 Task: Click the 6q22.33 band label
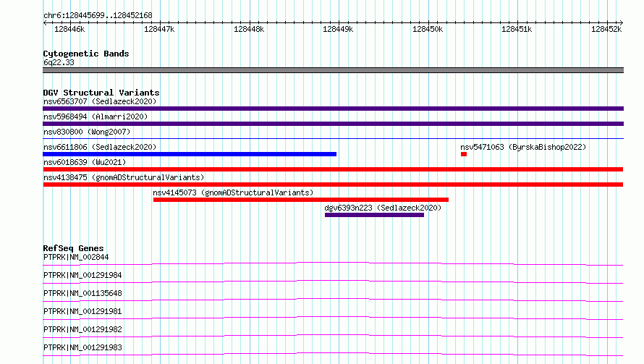point(59,62)
